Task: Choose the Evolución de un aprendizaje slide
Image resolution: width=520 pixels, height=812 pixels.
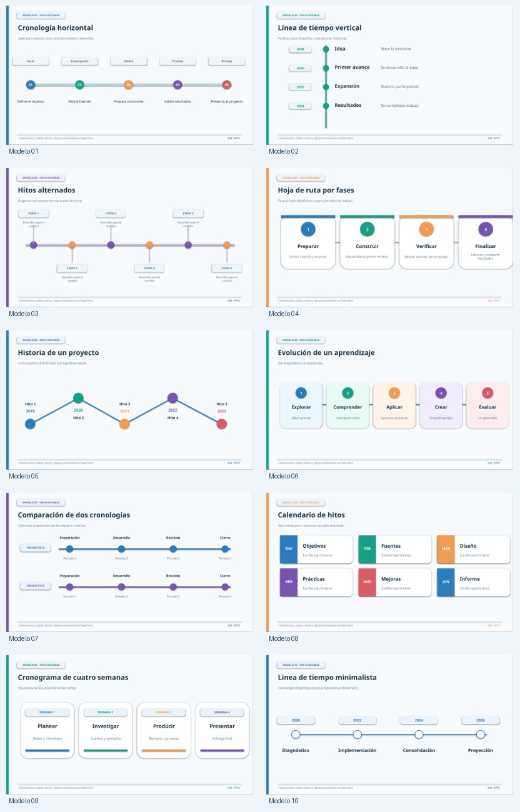Action: tap(389, 400)
